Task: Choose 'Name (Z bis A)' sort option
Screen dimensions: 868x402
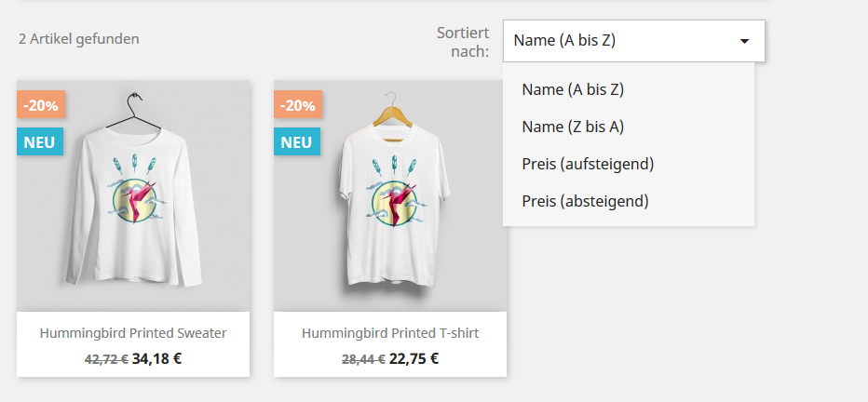Action: pyautogui.click(x=573, y=127)
